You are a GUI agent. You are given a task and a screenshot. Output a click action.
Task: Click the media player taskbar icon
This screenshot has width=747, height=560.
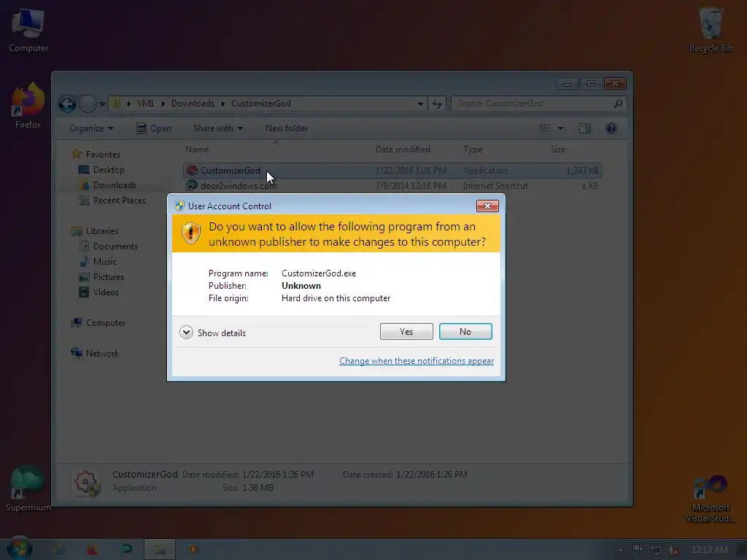pos(193,549)
